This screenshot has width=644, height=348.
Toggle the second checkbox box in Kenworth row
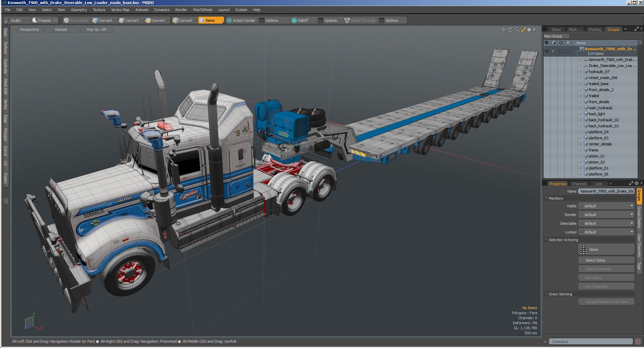coord(568,51)
